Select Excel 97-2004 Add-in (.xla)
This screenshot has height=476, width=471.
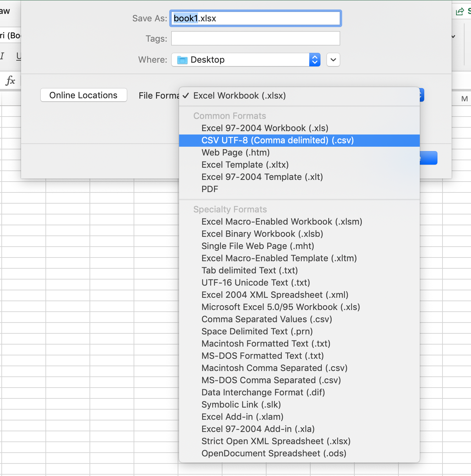point(299,429)
